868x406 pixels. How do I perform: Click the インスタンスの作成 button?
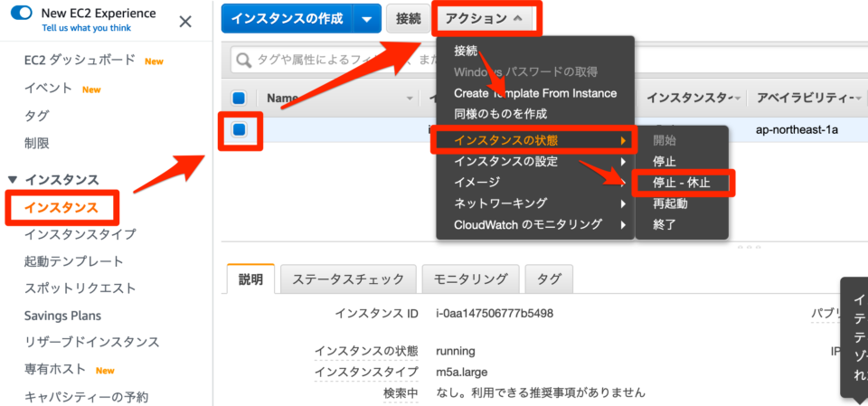[x=287, y=18]
